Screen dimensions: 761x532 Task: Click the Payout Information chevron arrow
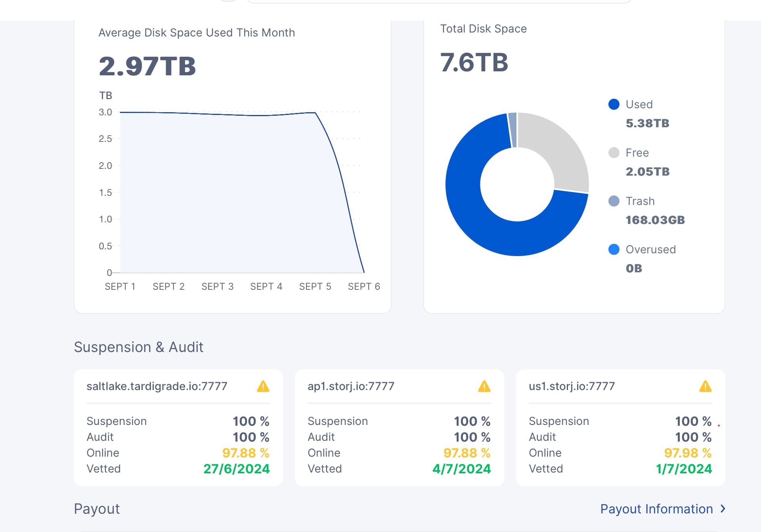723,509
